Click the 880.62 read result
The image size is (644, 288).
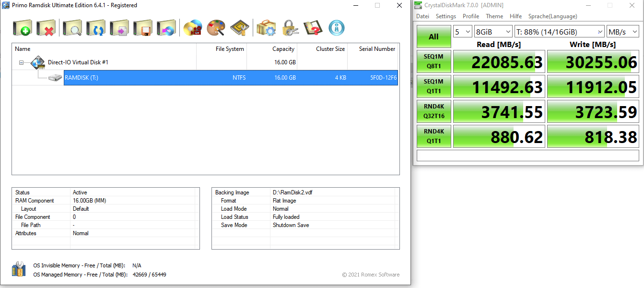pos(499,136)
